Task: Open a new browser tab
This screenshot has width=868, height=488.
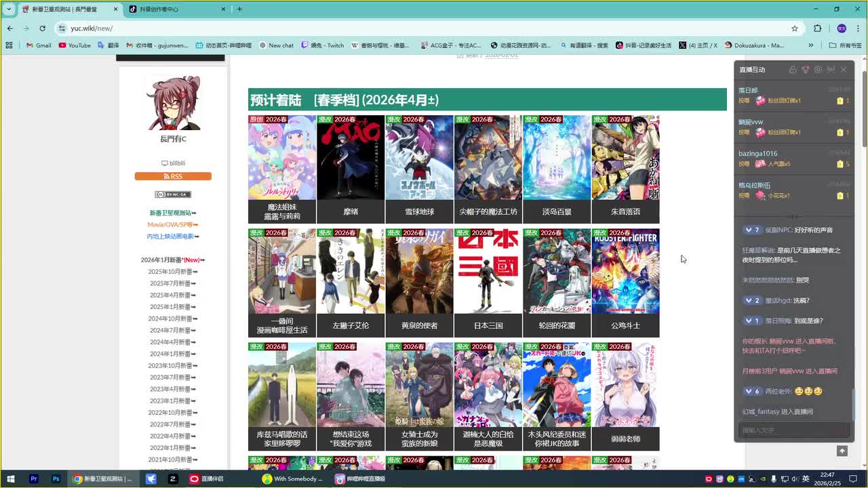Action: coord(239,9)
